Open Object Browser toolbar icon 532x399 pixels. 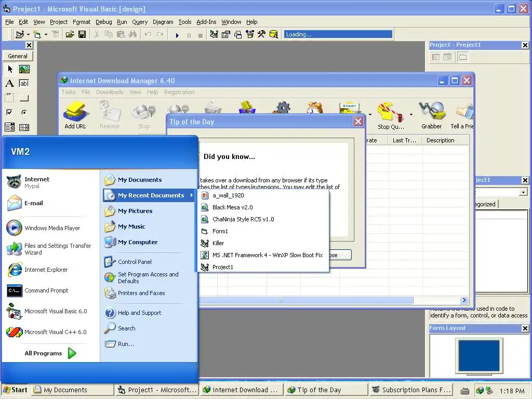pyautogui.click(x=250, y=34)
